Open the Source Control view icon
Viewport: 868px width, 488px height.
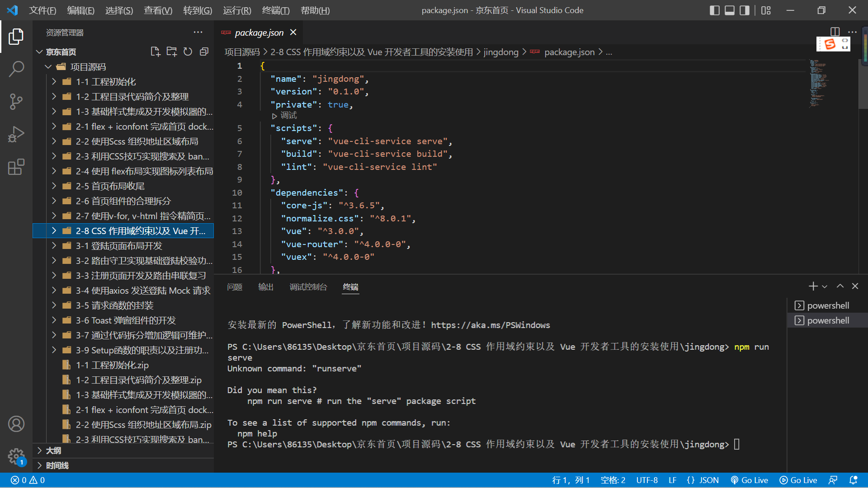click(x=16, y=102)
